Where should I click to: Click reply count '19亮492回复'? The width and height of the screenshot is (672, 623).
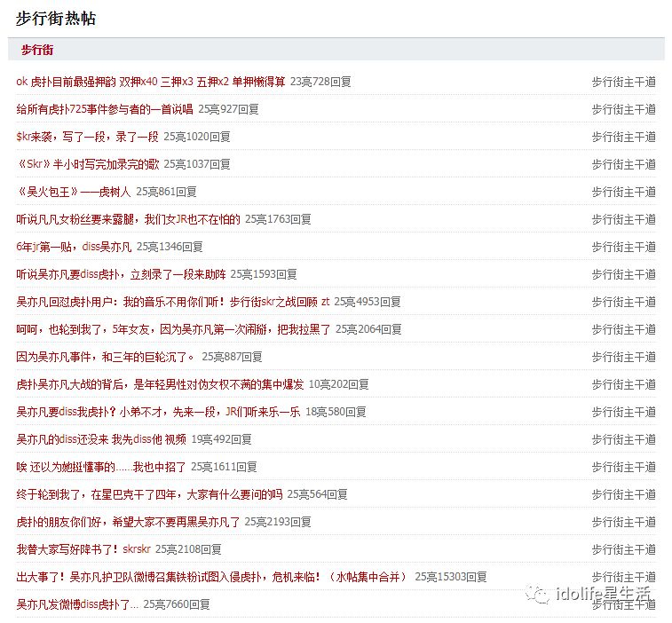[222, 439]
